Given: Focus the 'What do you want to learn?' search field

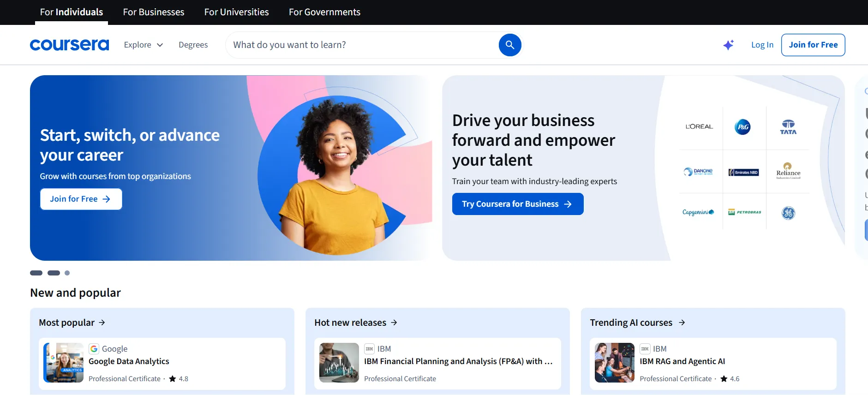Looking at the screenshot, I should pos(362,45).
